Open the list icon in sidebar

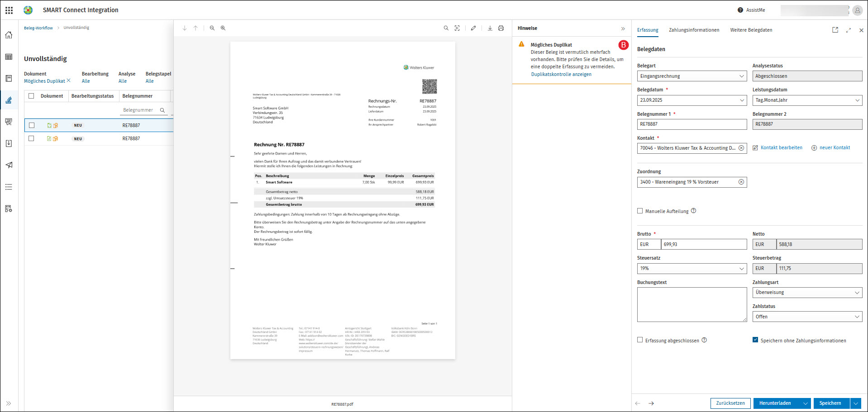click(x=9, y=187)
